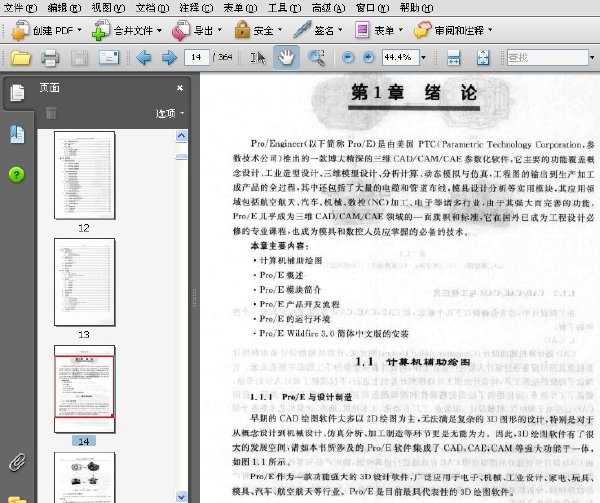Click the 查找 search field

(x=547, y=57)
